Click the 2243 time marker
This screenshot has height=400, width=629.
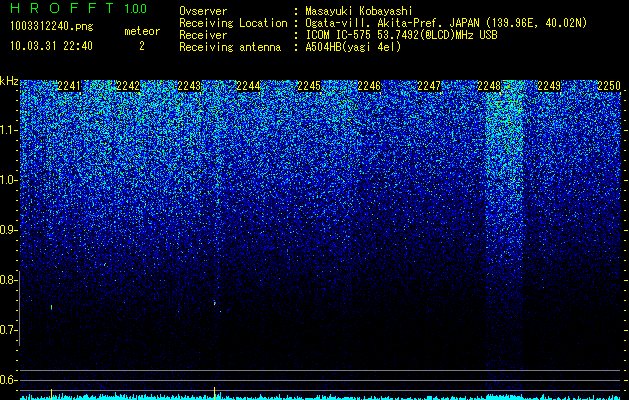189,86
